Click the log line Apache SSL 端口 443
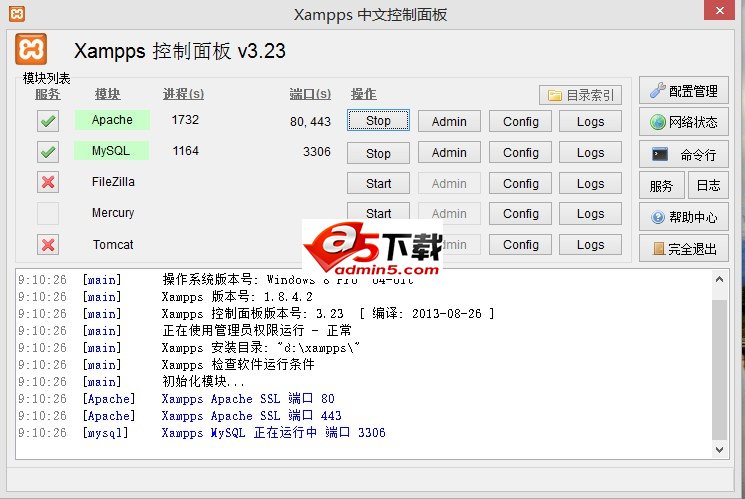The width and height of the screenshot is (745, 499). (251, 416)
